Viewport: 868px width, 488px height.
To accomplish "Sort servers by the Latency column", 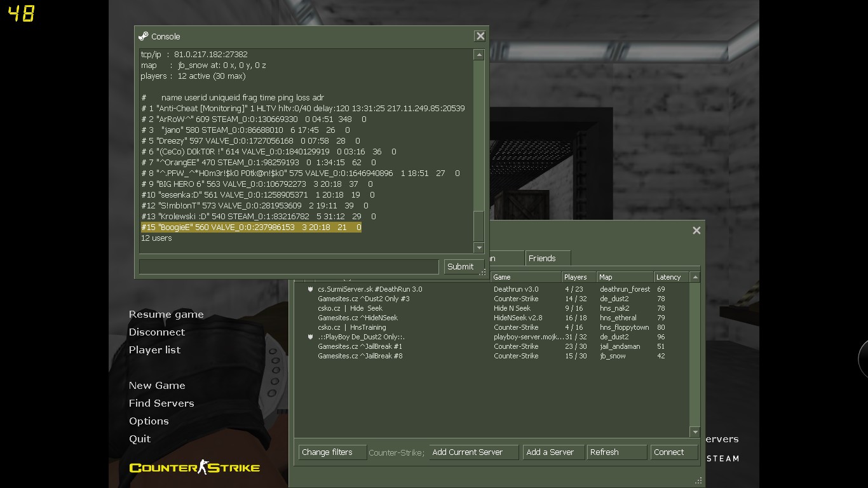I will pos(672,277).
